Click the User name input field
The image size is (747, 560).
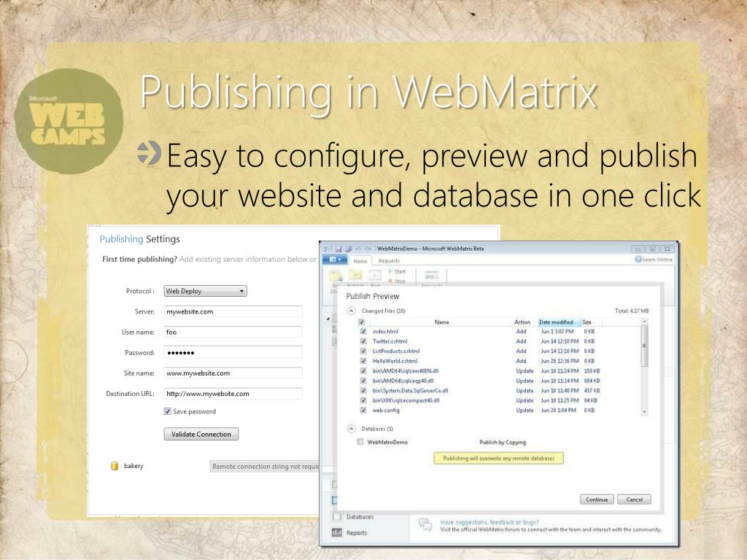[x=233, y=332]
